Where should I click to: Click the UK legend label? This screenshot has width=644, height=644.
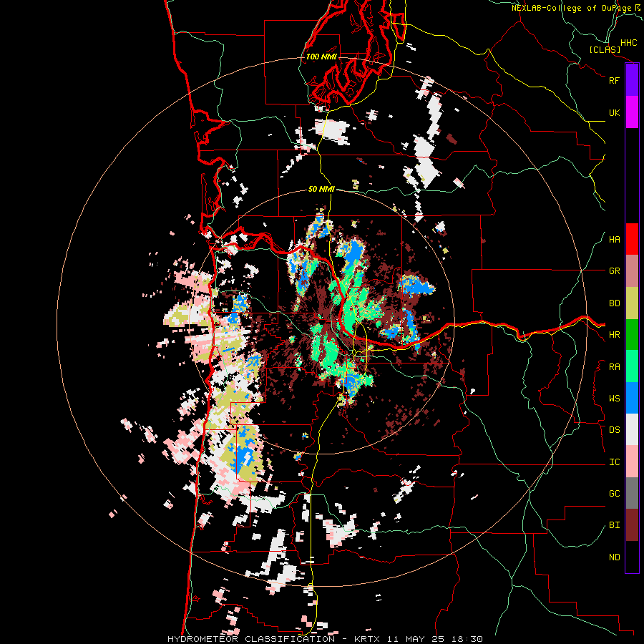[614, 112]
